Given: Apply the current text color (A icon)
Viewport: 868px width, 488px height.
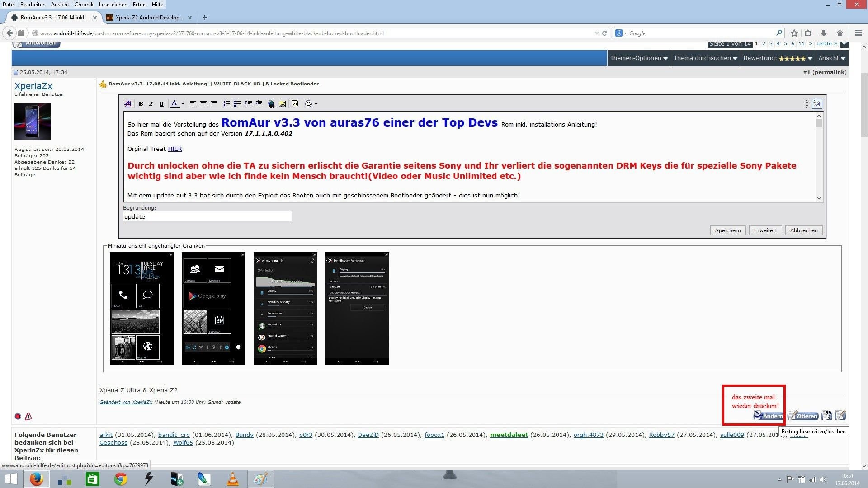Looking at the screenshot, I should click(x=175, y=104).
